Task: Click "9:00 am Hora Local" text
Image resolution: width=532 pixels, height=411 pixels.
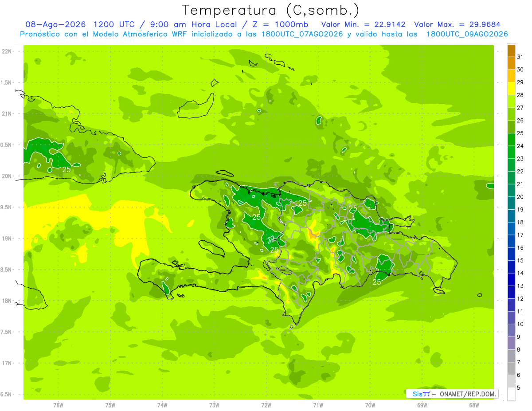Action: (x=193, y=24)
